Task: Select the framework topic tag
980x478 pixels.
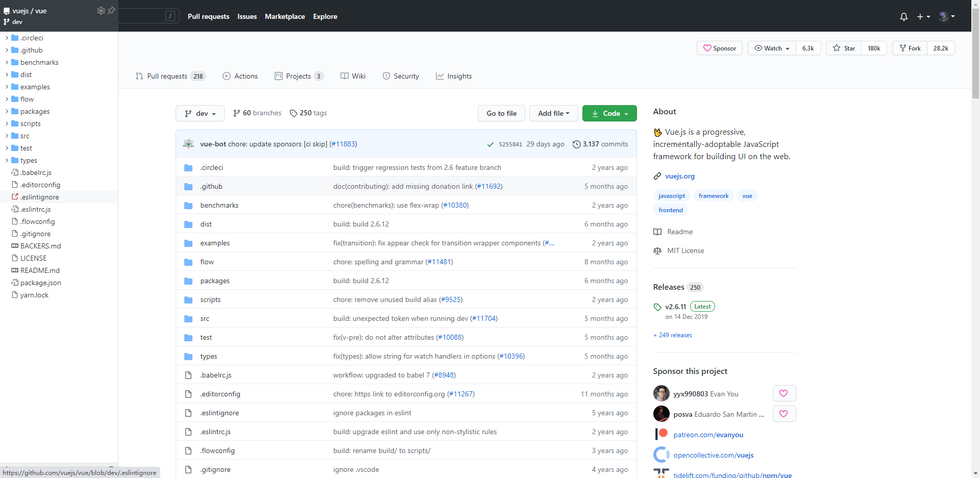Action: tap(714, 196)
